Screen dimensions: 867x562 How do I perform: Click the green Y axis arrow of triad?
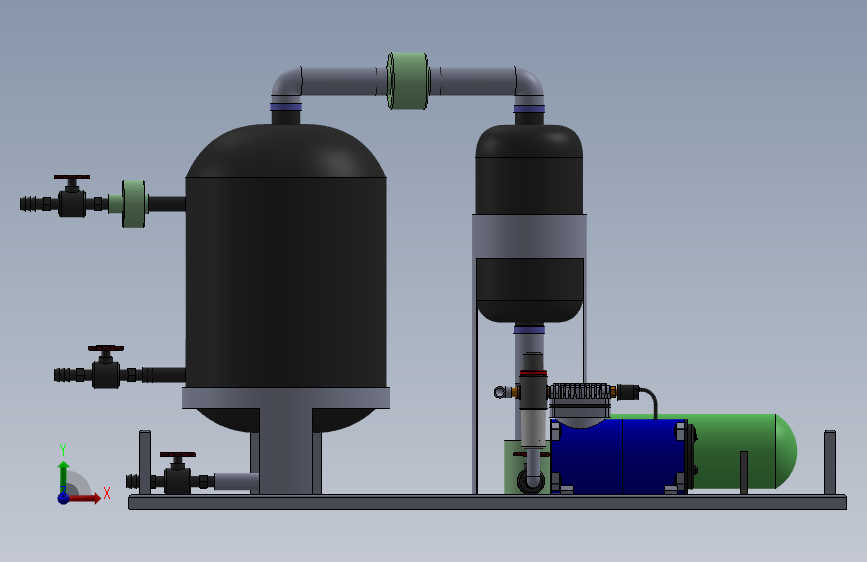64,476
